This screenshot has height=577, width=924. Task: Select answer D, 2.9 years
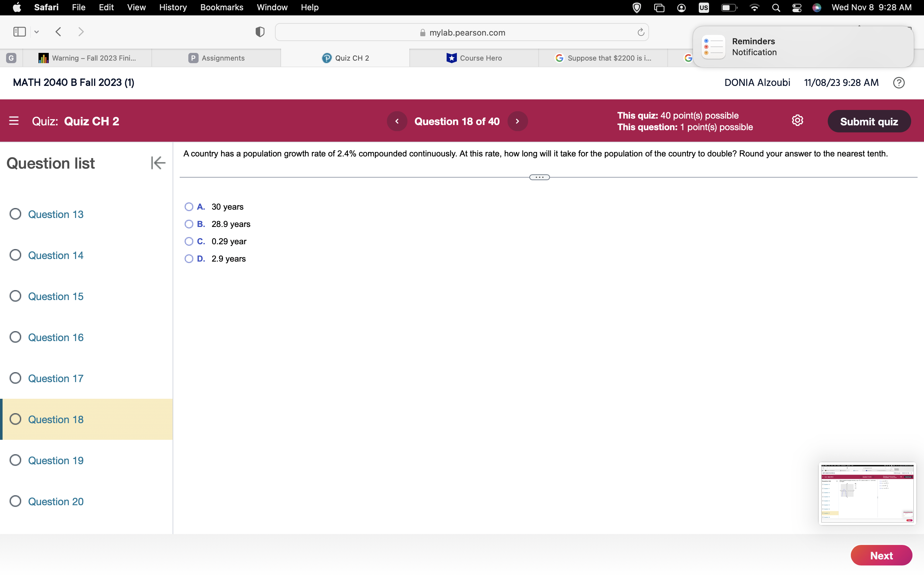(189, 259)
